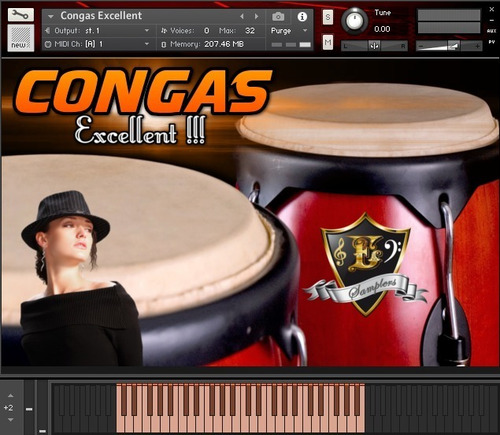The width and height of the screenshot is (500, 435).
Task: Click the Memory 207.46 MB readout
Action: tap(224, 44)
